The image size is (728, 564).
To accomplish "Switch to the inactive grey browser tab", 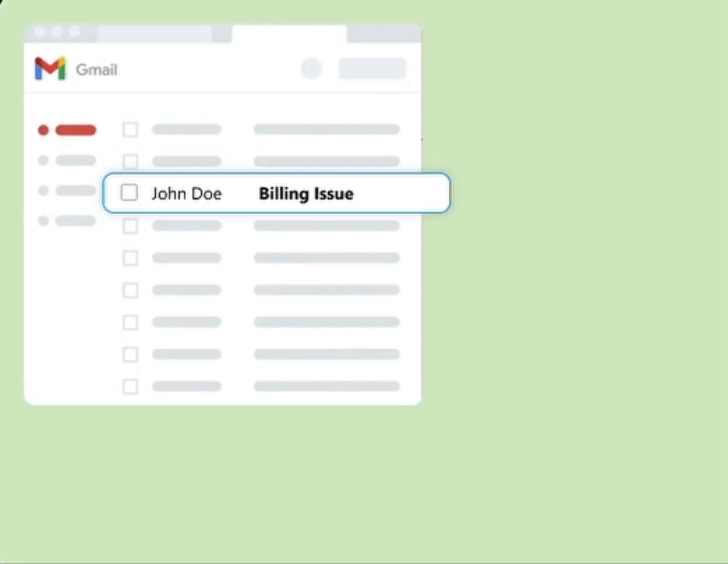I will (154, 34).
